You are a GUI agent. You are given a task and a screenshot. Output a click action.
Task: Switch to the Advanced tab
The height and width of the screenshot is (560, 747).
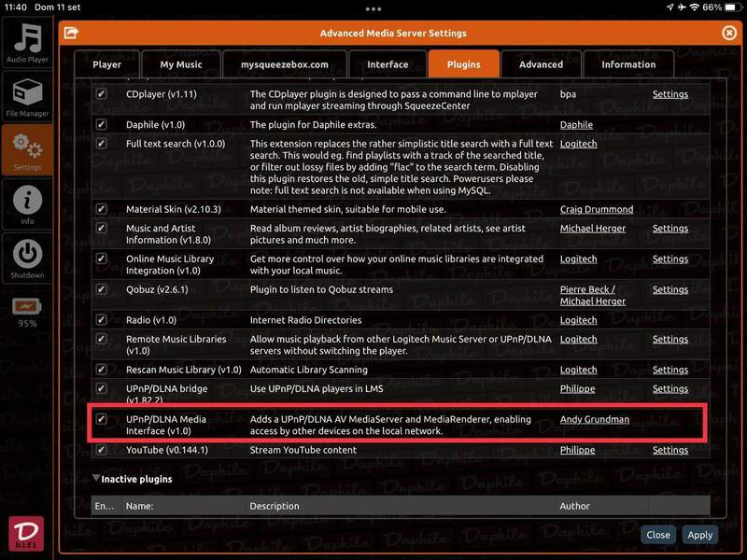(x=541, y=64)
